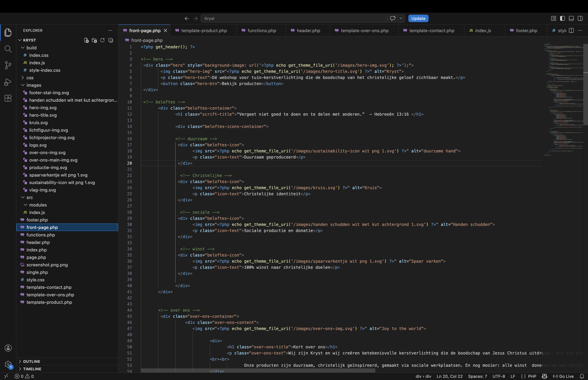Open notifications bell in status bar

[582, 376]
